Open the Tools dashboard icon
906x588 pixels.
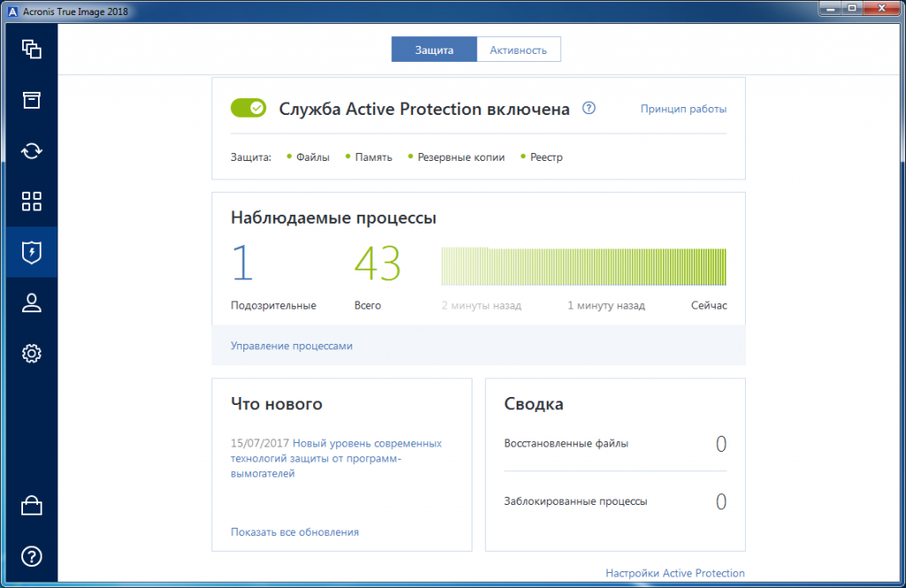[31, 202]
